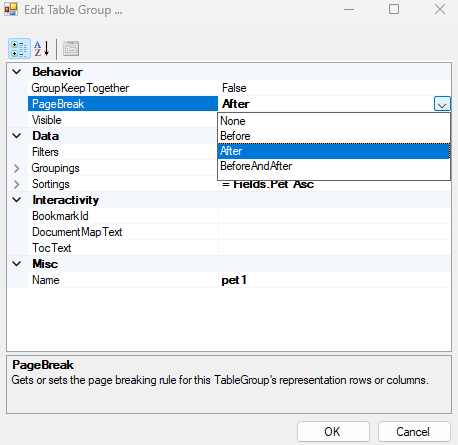Screen dimensions: 458x445
Task: Choose None in PageBreak list
Action: pyautogui.click(x=334, y=121)
